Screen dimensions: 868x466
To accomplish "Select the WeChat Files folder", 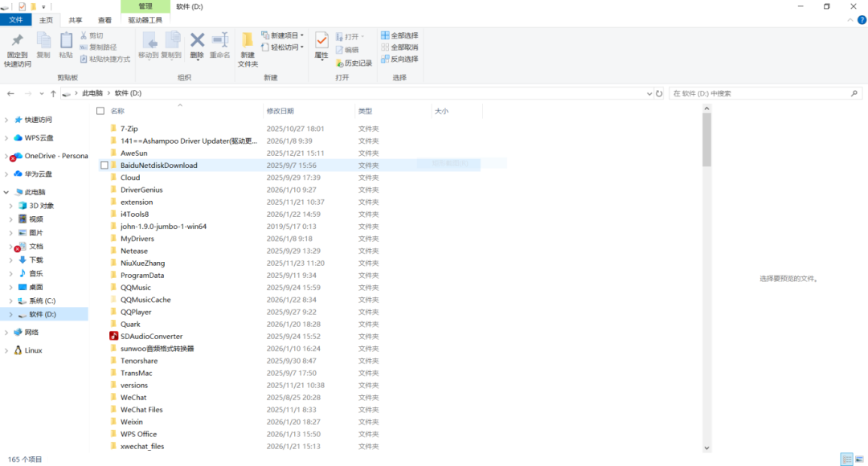I will coord(141,410).
